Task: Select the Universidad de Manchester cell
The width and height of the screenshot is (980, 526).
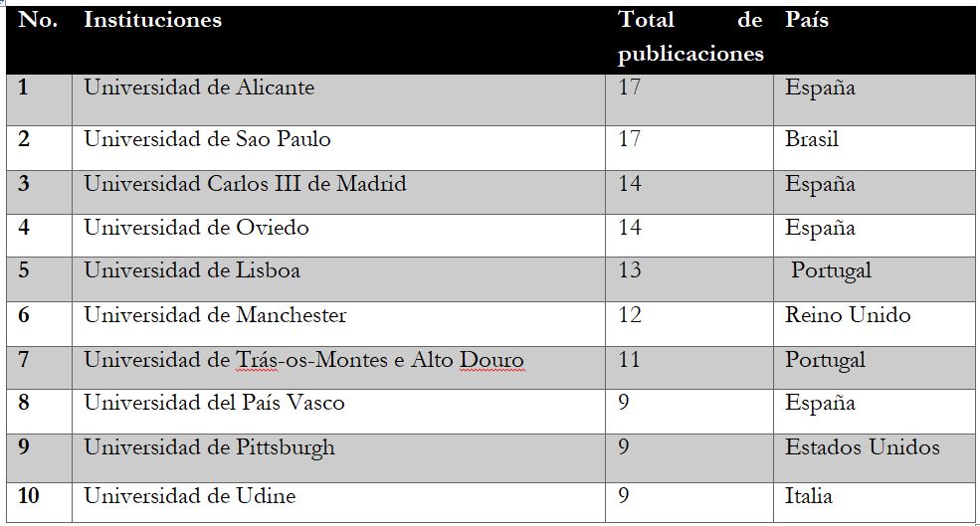Action: click(338, 324)
